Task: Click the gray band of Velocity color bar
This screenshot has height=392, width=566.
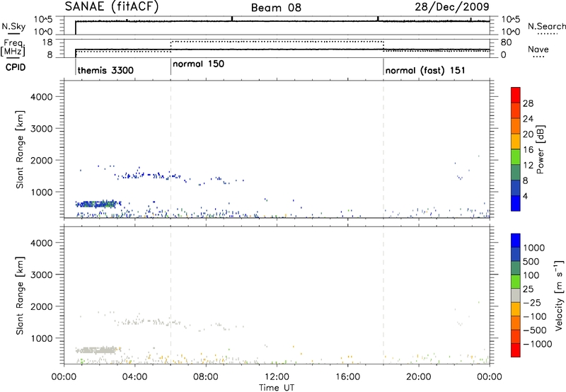Action: pos(516,296)
